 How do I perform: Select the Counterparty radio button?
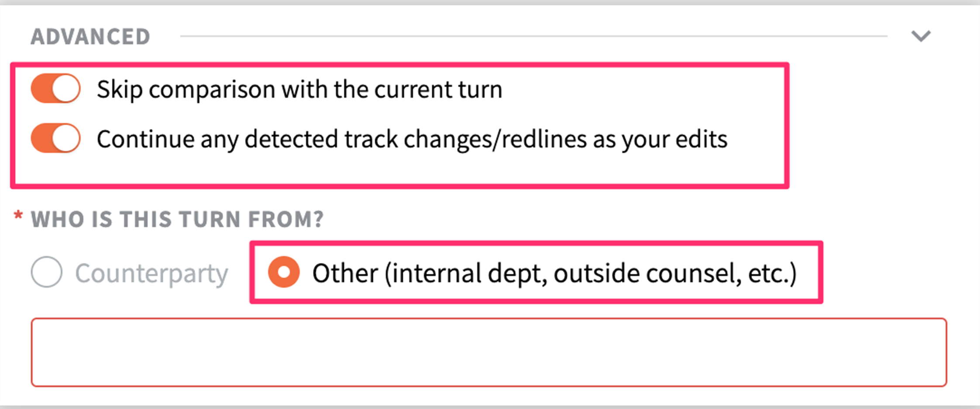47,272
